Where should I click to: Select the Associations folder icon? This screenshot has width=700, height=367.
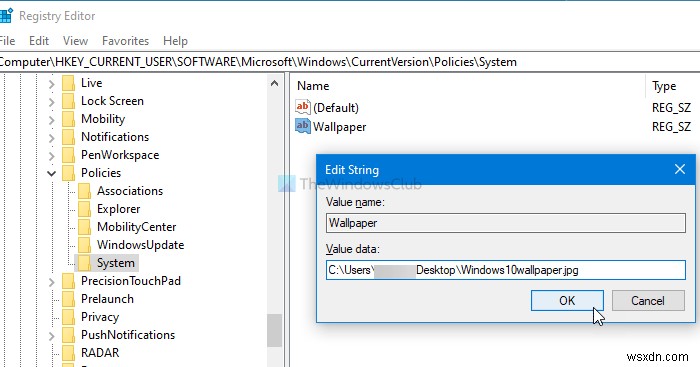[84, 191]
